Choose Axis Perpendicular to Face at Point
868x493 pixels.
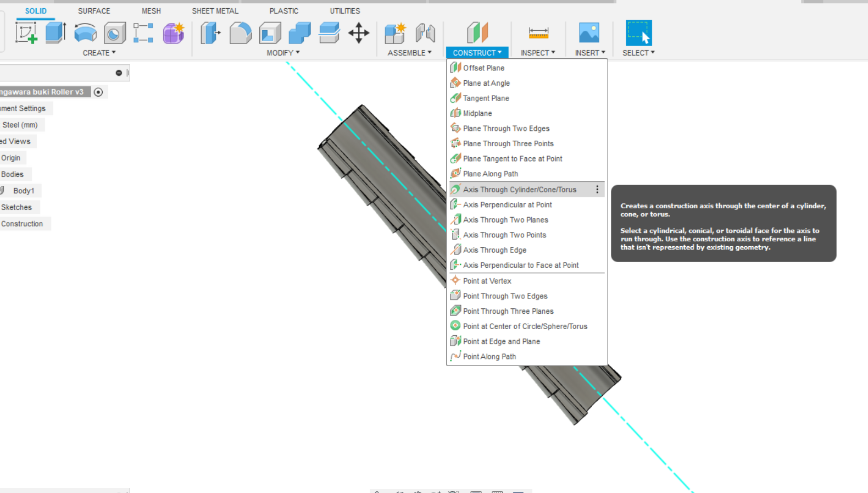pos(527,265)
